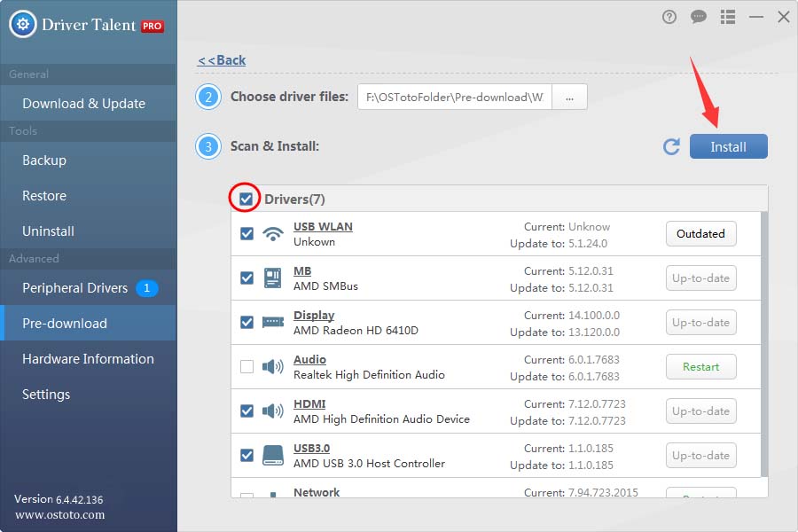Open the list menu icon in title bar

click(x=728, y=18)
